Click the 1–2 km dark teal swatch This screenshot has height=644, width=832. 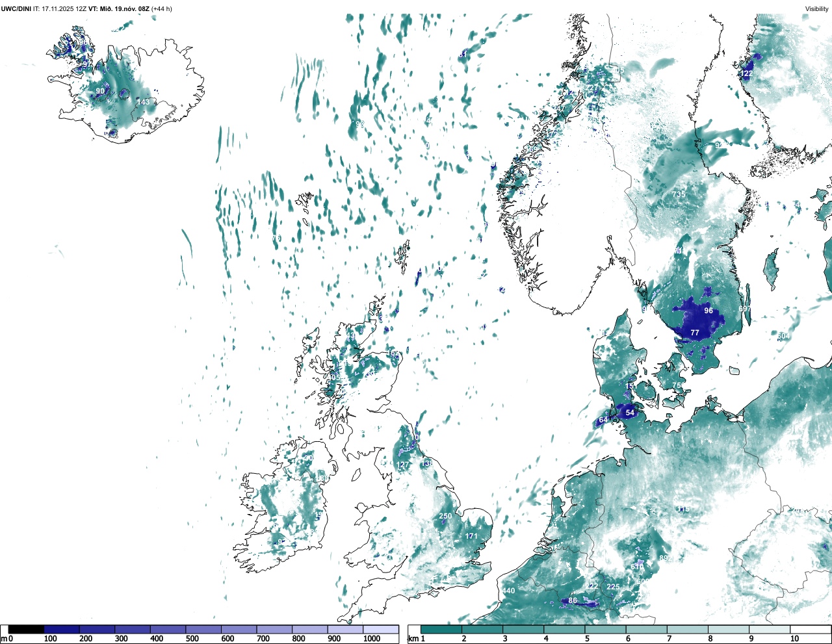click(441, 630)
